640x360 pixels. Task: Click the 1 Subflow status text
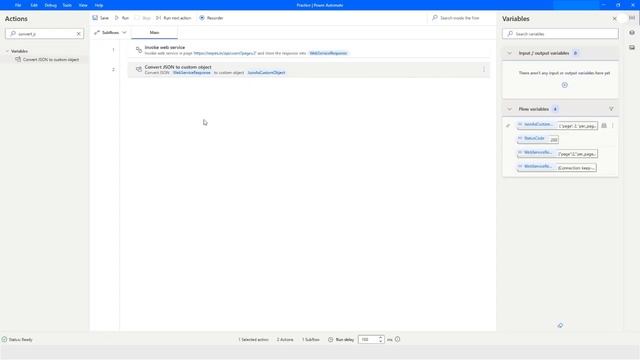tap(311, 339)
